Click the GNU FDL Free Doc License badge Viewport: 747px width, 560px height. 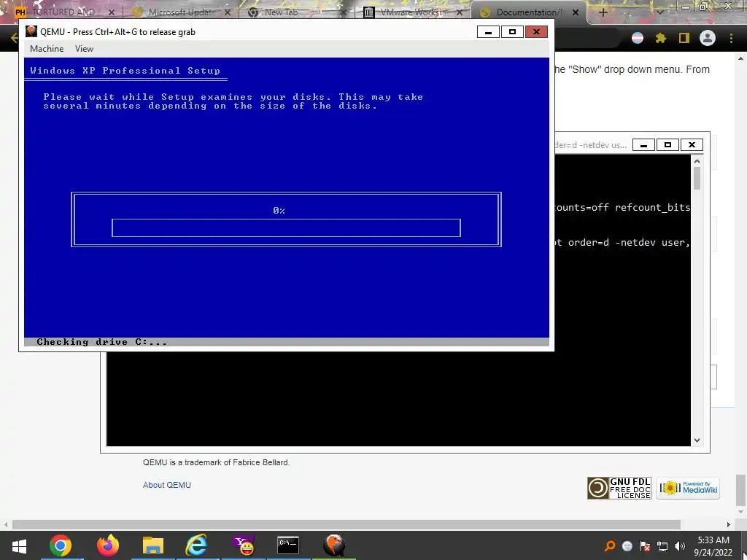coord(619,488)
